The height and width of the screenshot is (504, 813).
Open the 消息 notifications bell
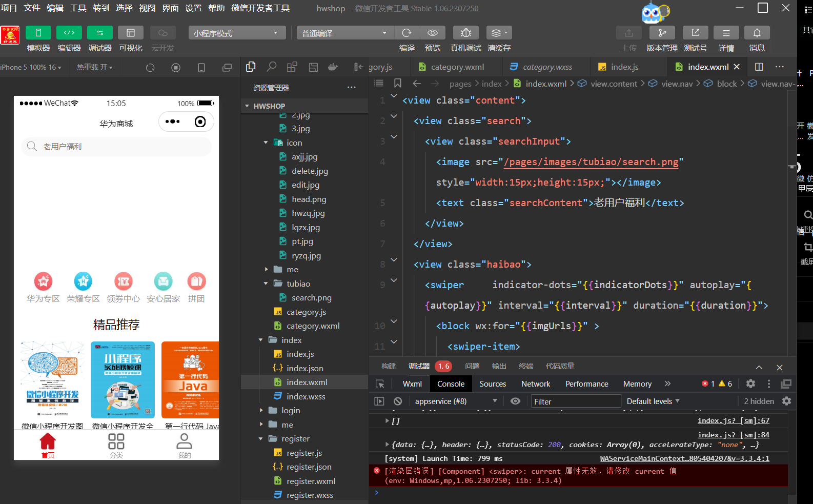click(757, 33)
